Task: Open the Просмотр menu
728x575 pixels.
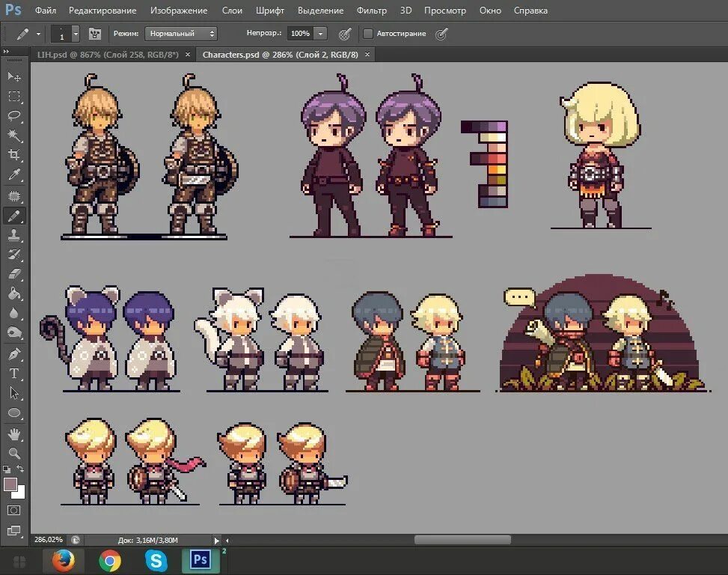Action: pyautogui.click(x=444, y=10)
